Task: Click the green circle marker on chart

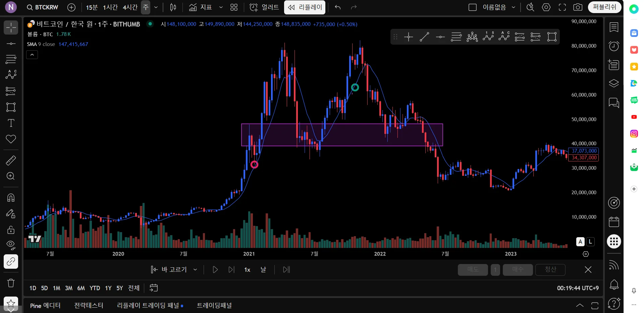Action: click(x=355, y=88)
